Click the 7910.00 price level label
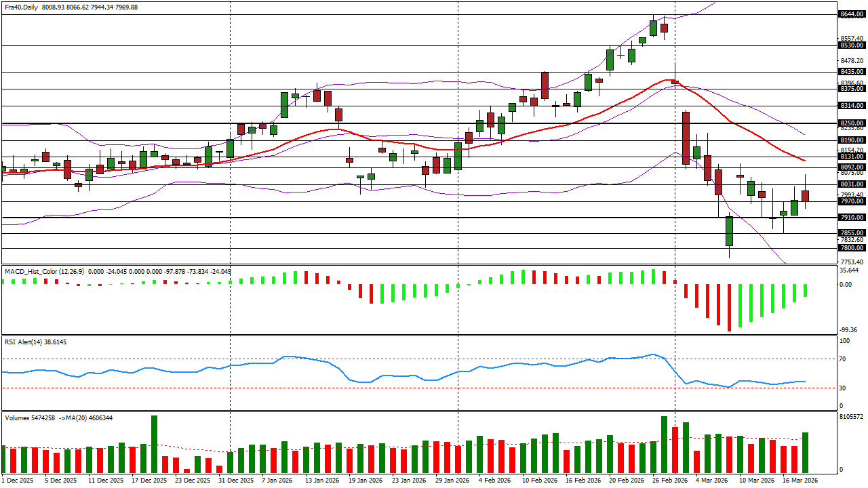Screen dimensions: 868x488 [850, 218]
